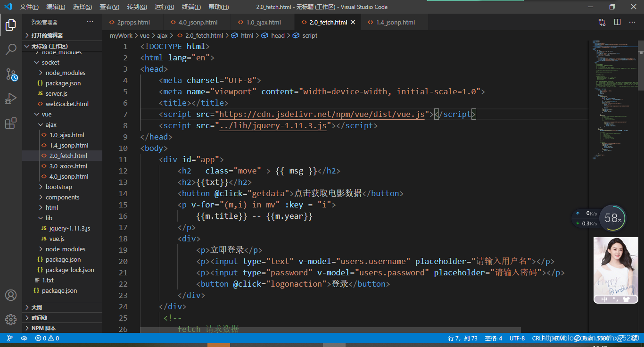Switch to the 1.0_ajax.html tab
The height and width of the screenshot is (347, 644).
(263, 22)
